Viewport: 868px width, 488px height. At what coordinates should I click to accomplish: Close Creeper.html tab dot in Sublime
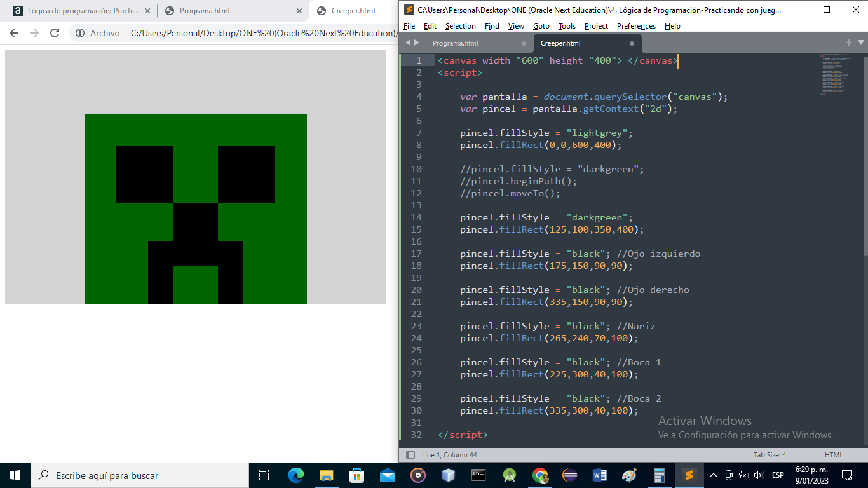click(632, 43)
